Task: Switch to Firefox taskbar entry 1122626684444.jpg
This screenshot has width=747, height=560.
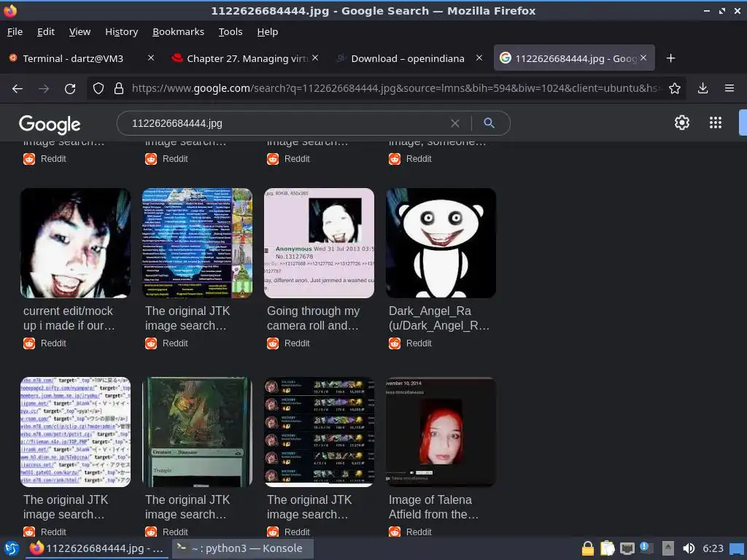Action: pyautogui.click(x=97, y=548)
